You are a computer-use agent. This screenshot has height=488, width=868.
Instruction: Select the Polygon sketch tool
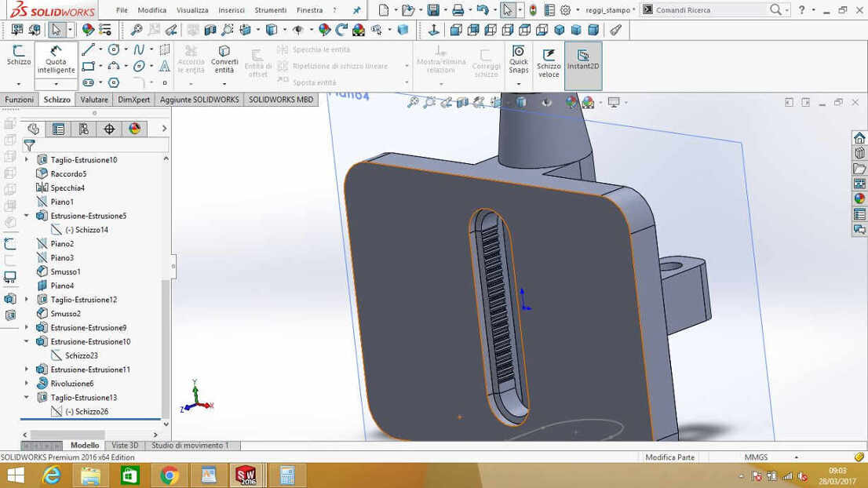114,82
